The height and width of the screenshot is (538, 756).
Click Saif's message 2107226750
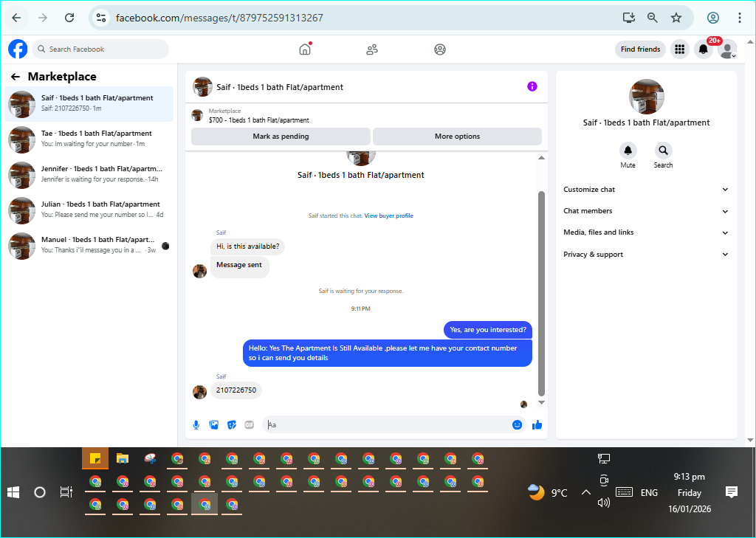(x=236, y=390)
